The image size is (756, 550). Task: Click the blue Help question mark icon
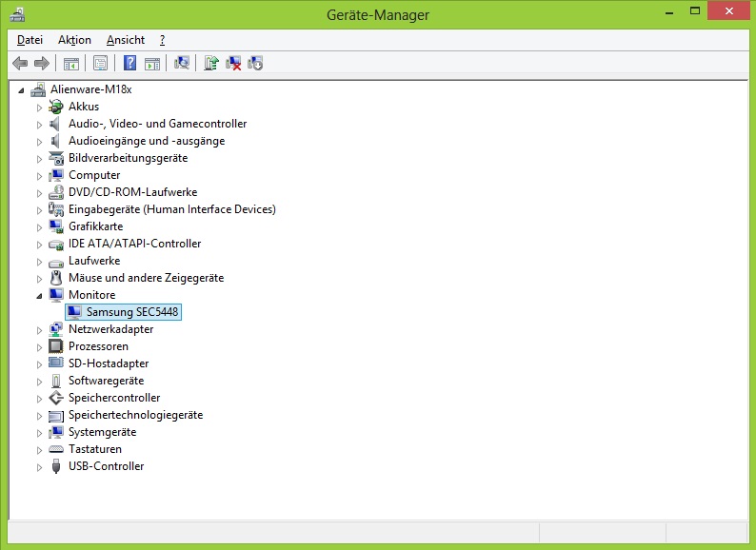(130, 63)
